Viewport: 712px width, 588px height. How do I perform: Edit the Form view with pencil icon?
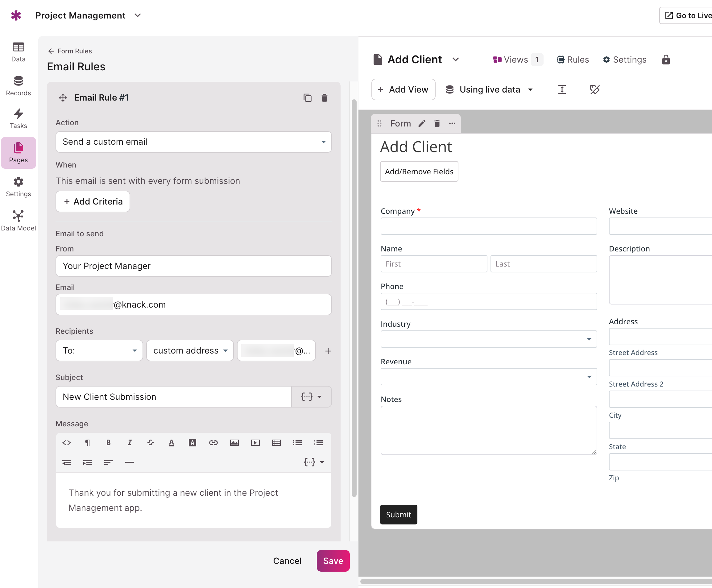(422, 124)
